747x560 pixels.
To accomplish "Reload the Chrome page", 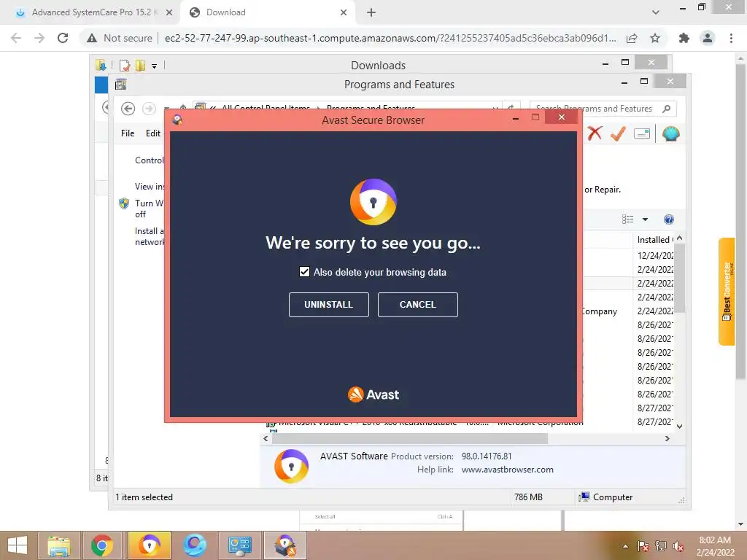I will point(63,38).
